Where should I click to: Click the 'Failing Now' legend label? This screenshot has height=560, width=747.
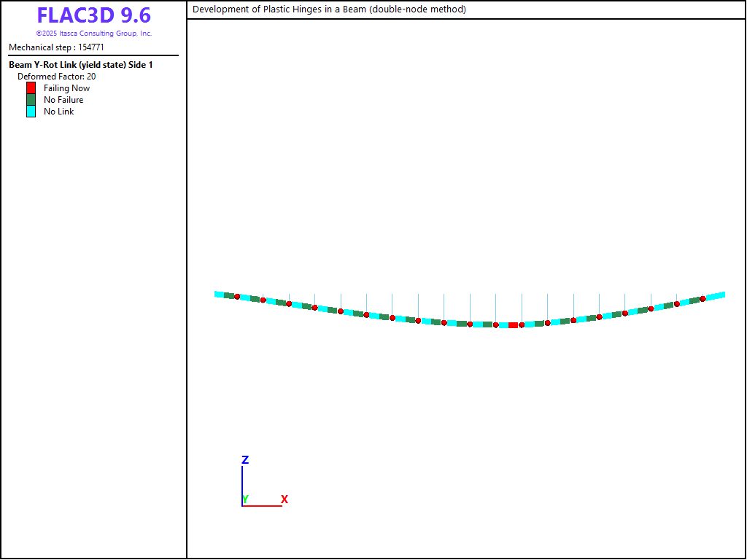[66, 88]
